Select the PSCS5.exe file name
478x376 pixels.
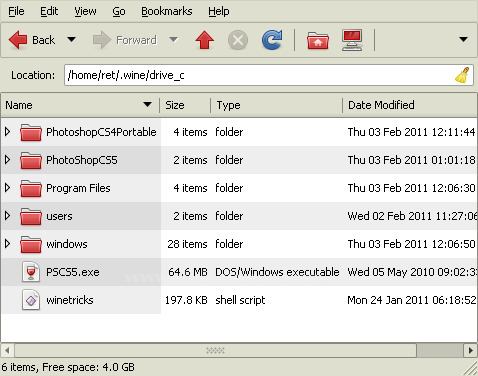click(73, 272)
